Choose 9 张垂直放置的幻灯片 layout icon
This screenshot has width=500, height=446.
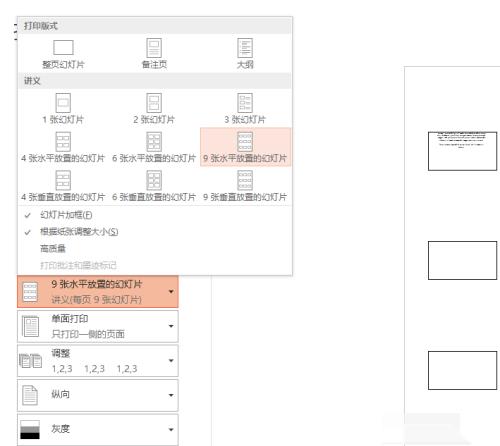pyautogui.click(x=245, y=180)
